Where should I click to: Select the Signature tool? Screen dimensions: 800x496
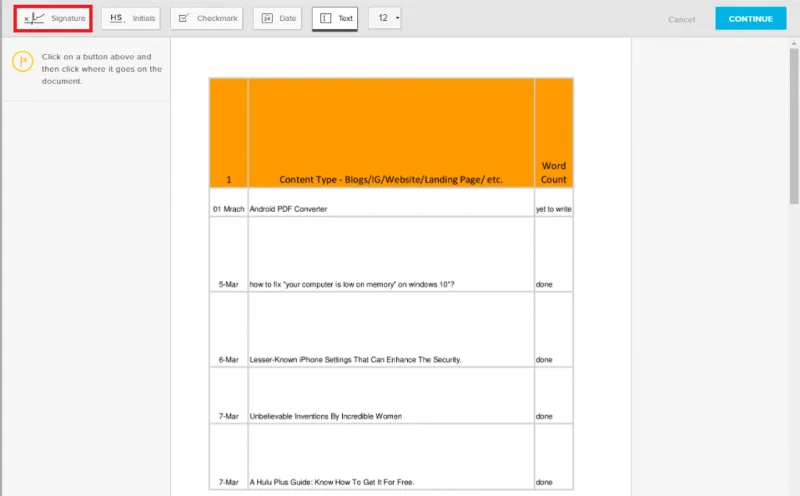pos(57,18)
